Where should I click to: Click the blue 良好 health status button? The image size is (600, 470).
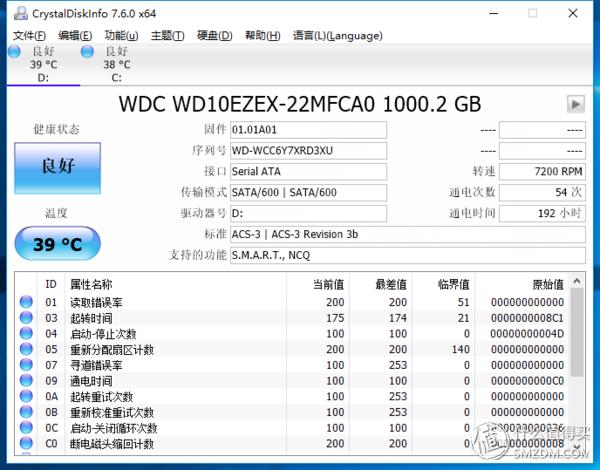57,168
